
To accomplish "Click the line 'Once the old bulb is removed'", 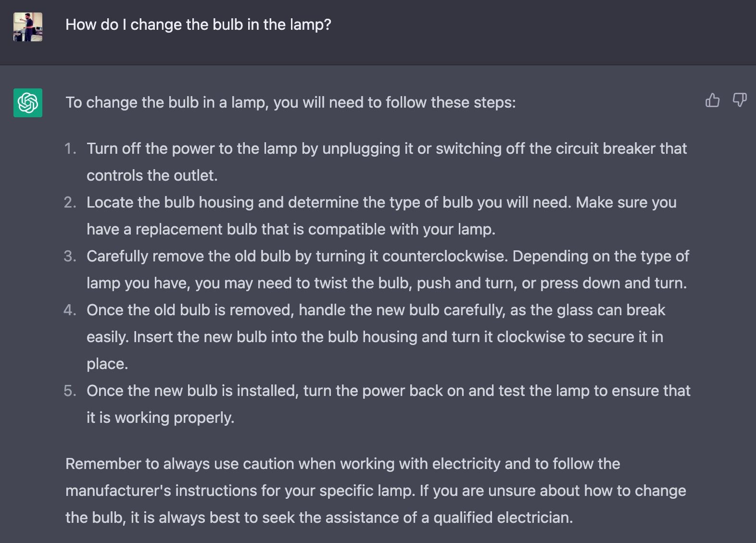I will click(x=190, y=310).
